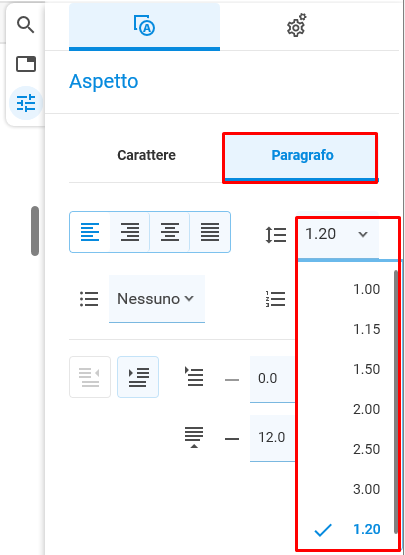
Task: Click the line spacing icon
Action: pos(276,235)
